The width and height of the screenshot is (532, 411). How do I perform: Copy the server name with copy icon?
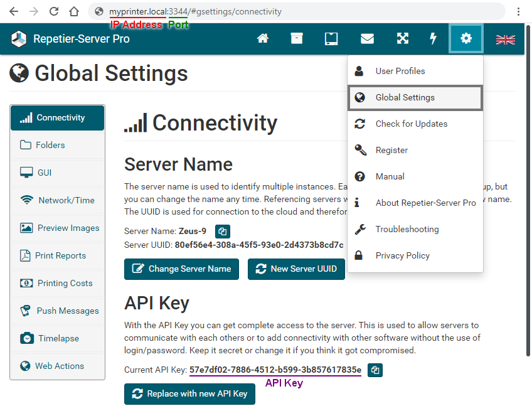pos(223,231)
